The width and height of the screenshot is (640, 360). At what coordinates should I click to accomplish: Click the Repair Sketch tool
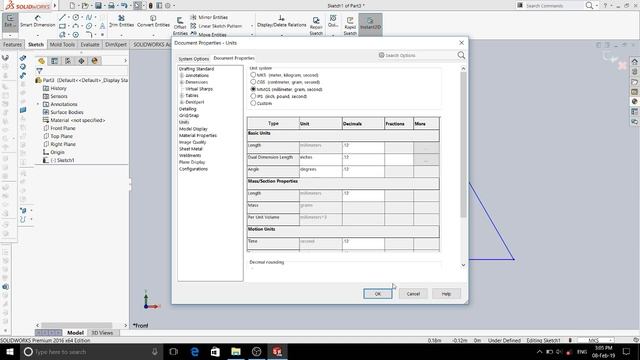316,26
